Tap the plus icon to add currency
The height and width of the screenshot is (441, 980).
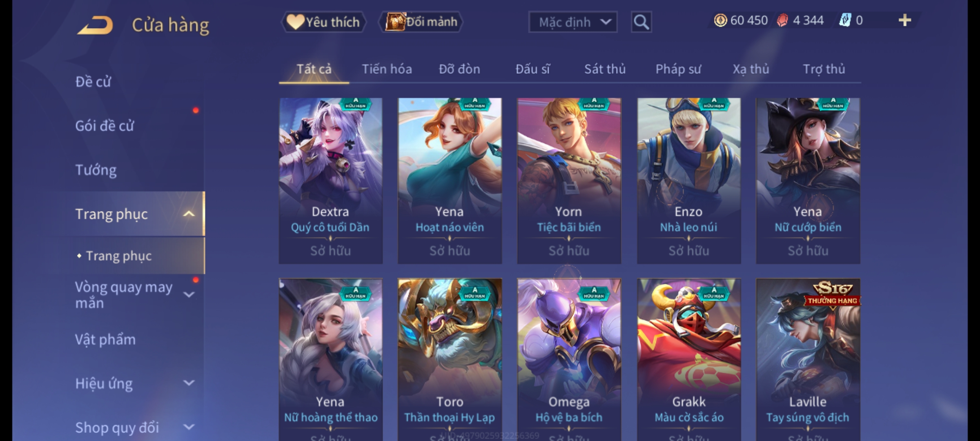click(905, 20)
